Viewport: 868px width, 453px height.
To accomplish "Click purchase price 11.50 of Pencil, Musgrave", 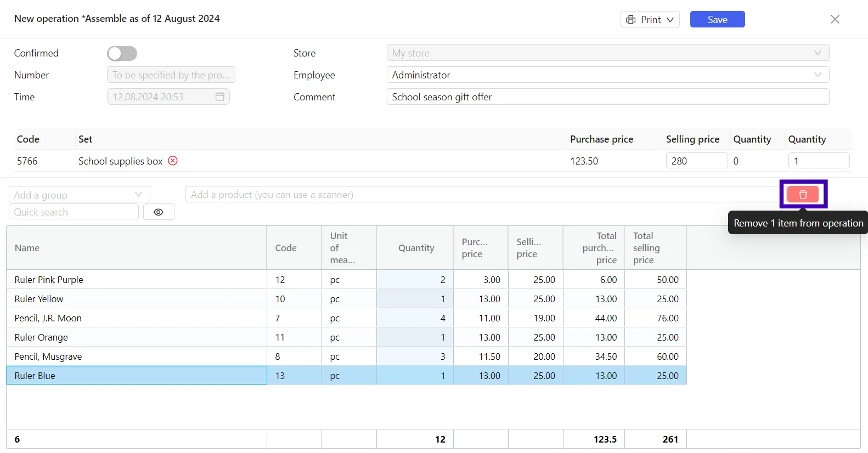I will (481, 356).
